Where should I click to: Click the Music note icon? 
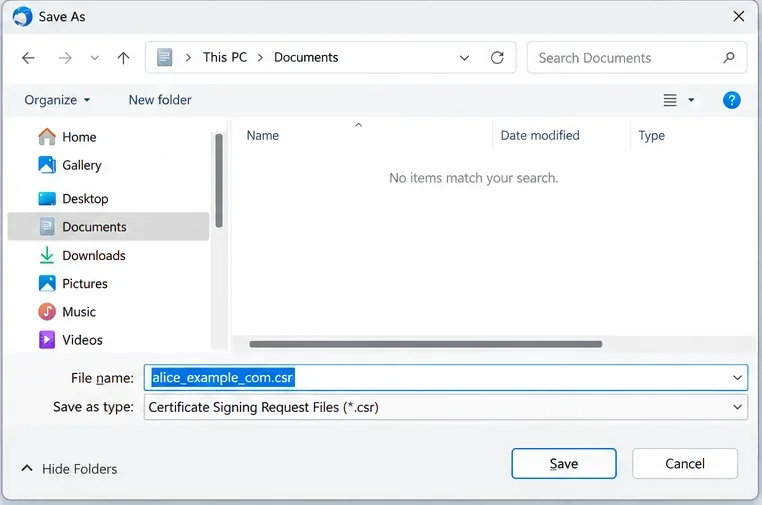tap(47, 312)
